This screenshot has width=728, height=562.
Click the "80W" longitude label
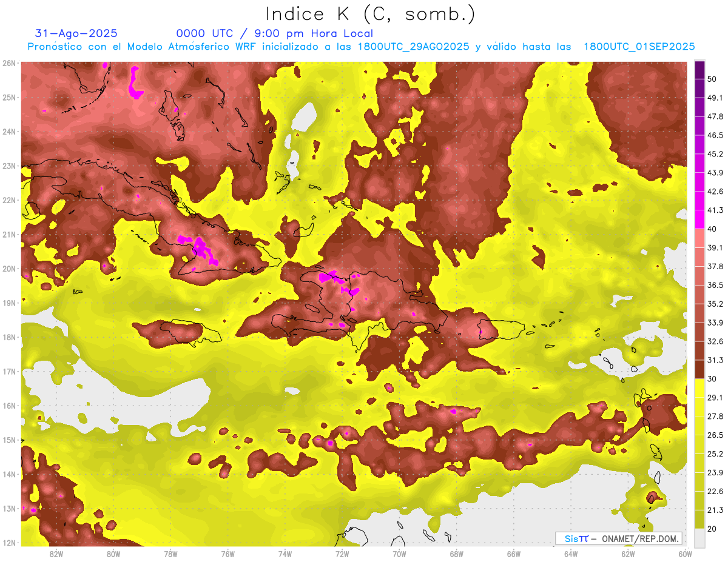click(x=113, y=554)
